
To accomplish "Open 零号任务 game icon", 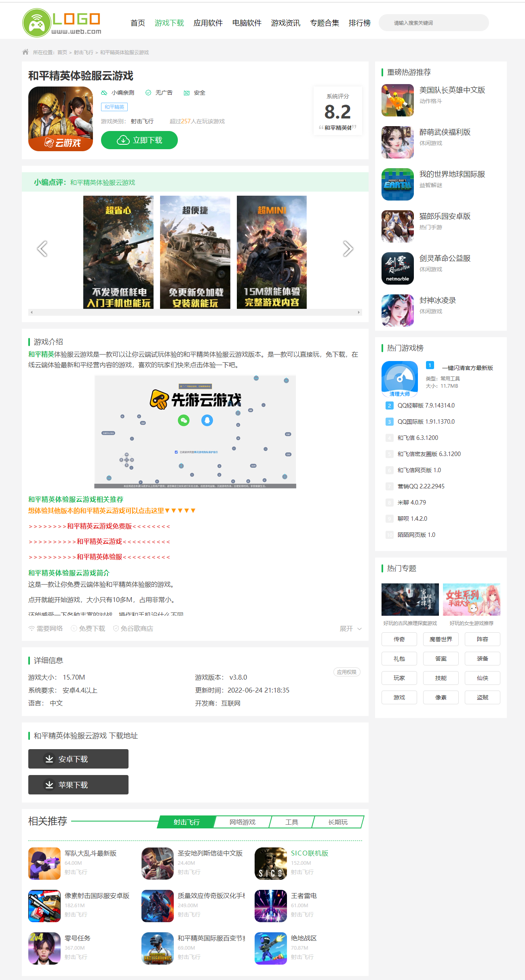I will coord(44,948).
